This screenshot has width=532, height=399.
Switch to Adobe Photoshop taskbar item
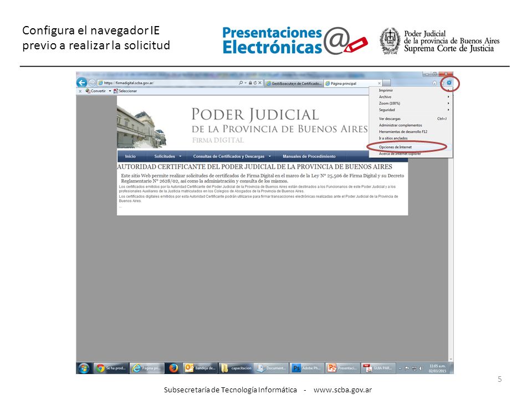coord(308,368)
